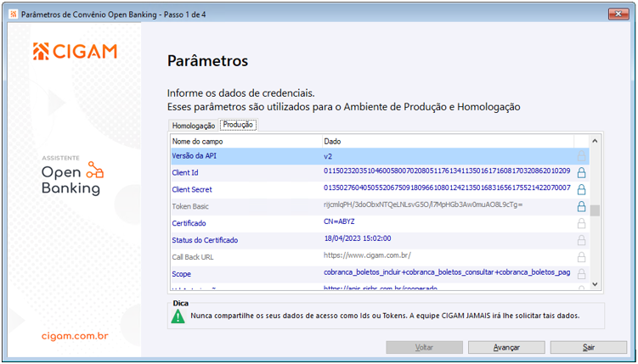Click the green warning triangle in Dica
The height and width of the screenshot is (364, 638).
[178, 316]
